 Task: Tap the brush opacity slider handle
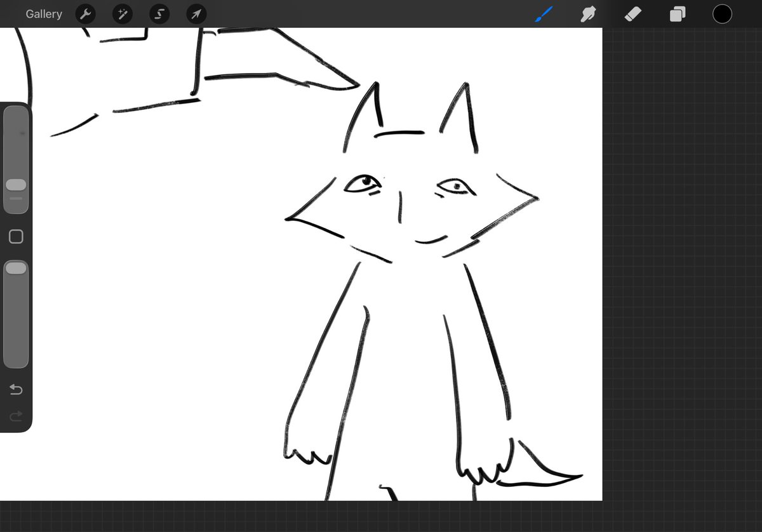[16, 269]
